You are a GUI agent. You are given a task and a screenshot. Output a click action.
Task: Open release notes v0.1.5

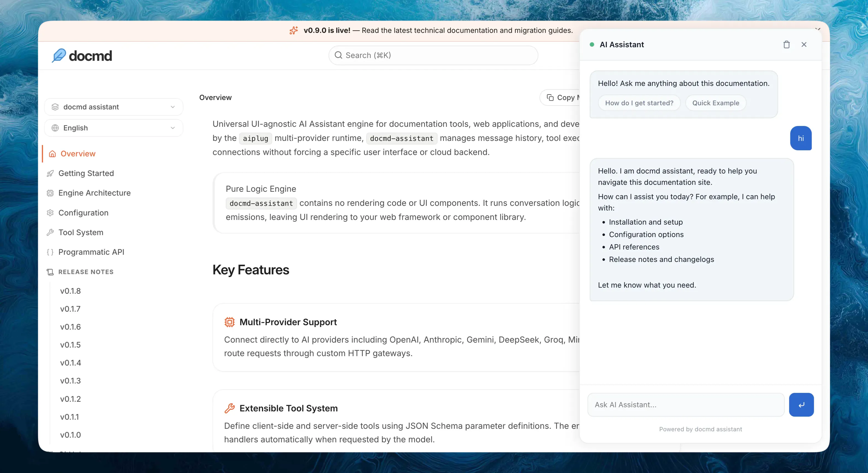tap(70, 345)
